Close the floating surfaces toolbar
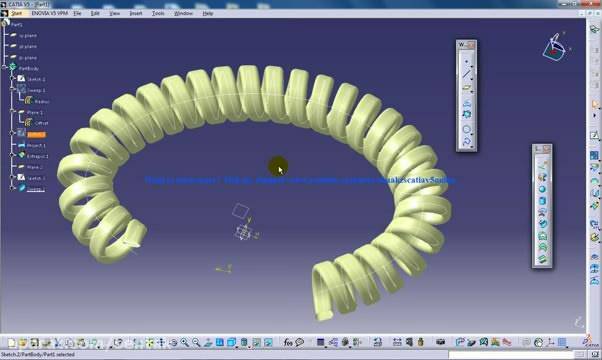This screenshot has height=360, width=602. coord(547,149)
